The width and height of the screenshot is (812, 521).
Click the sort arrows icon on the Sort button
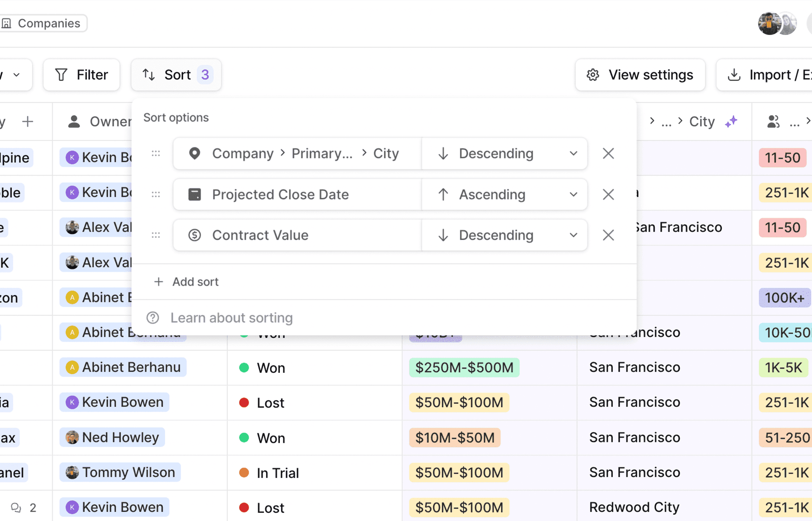tap(149, 74)
